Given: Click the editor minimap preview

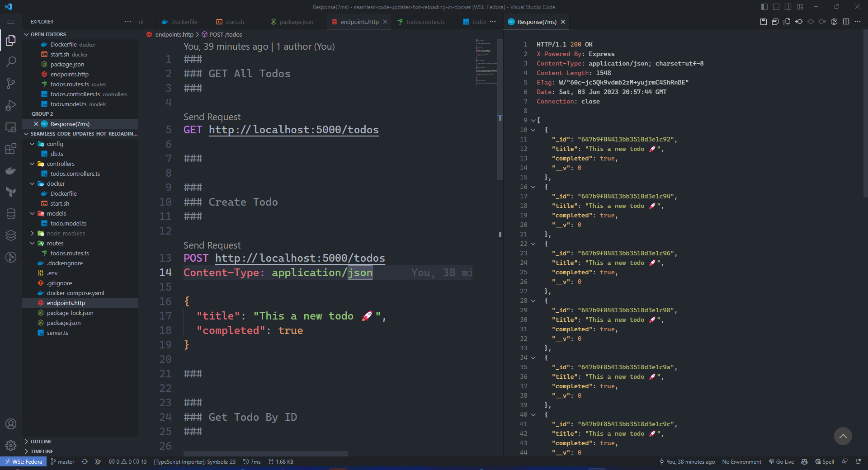Looking at the screenshot, I should (x=486, y=62).
